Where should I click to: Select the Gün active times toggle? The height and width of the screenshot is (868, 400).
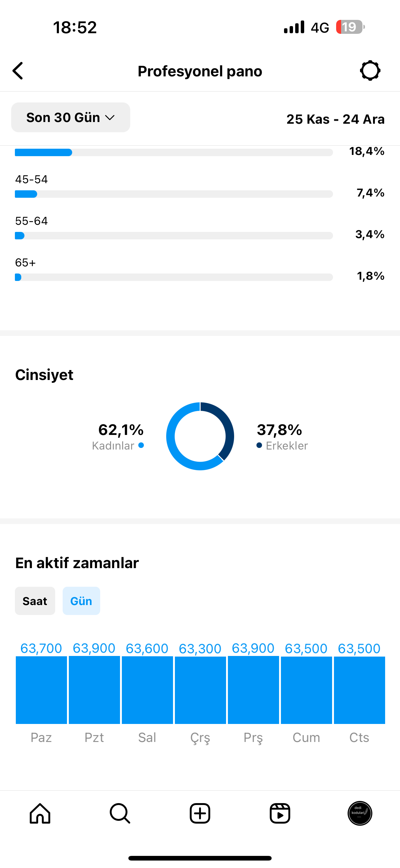point(81,601)
